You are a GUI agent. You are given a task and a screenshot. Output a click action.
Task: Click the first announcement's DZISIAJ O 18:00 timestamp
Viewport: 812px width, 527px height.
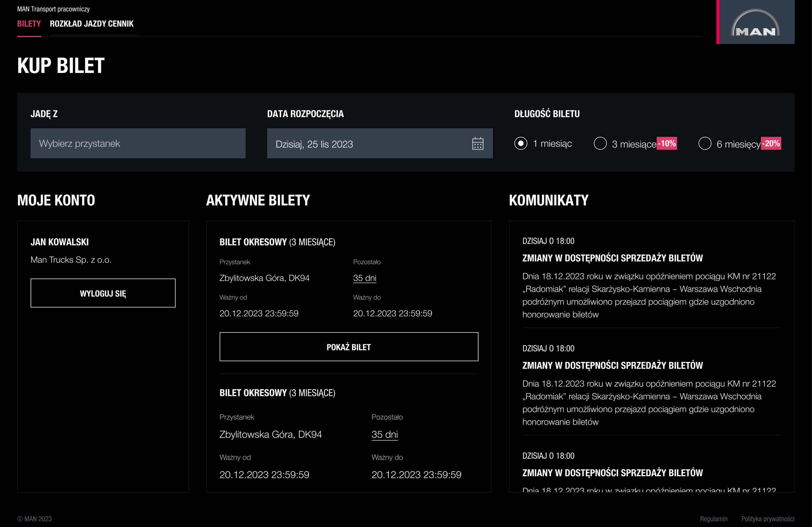click(548, 241)
